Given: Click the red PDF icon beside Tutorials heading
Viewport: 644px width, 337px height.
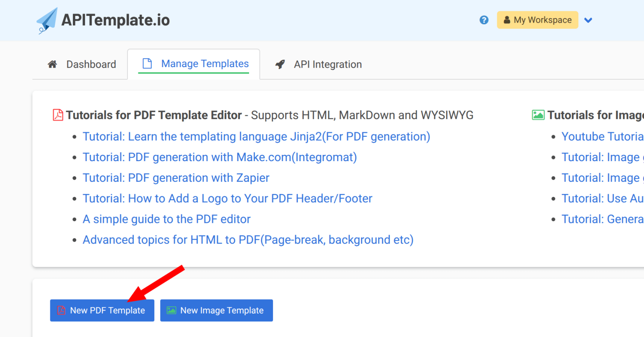Looking at the screenshot, I should click(58, 115).
